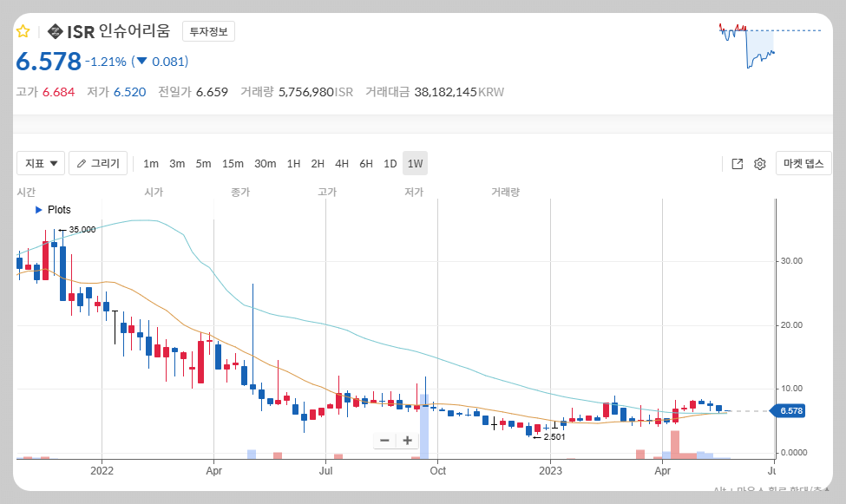Screen dimensions: 846x504
Task: Click the 거래량 column header above chart
Action: [506, 192]
